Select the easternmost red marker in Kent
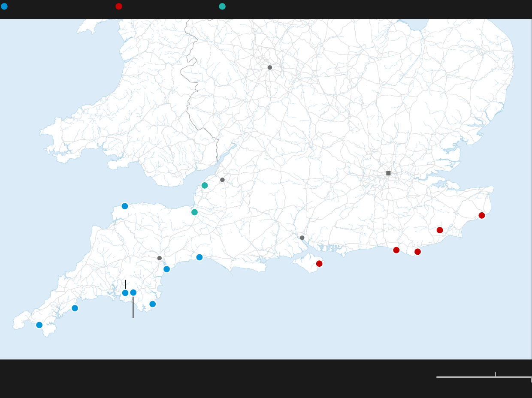Image resolution: width=532 pixels, height=398 pixels. [x=482, y=215]
